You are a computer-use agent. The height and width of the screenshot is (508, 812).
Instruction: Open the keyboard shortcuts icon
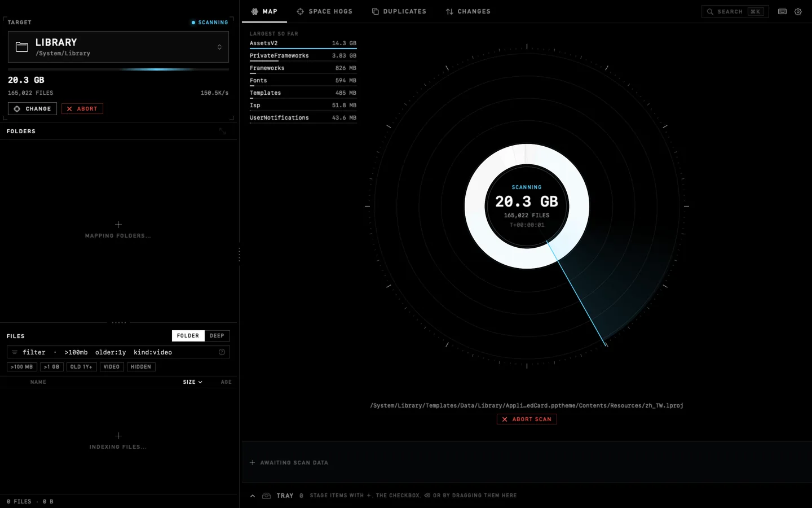pos(782,11)
